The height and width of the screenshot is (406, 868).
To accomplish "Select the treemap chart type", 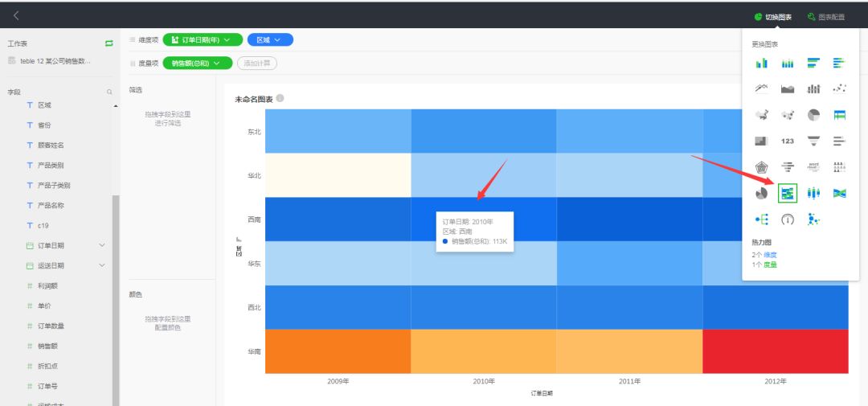I will (x=761, y=141).
